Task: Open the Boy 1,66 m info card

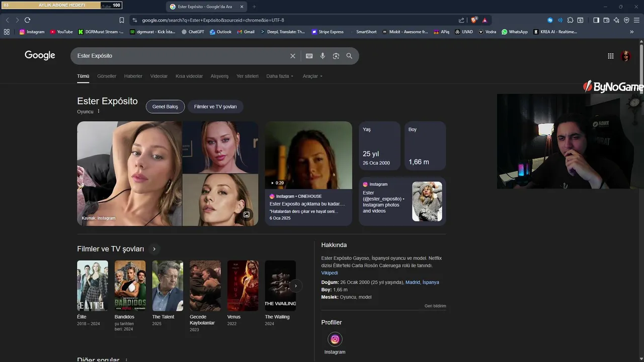Action: pyautogui.click(x=425, y=146)
